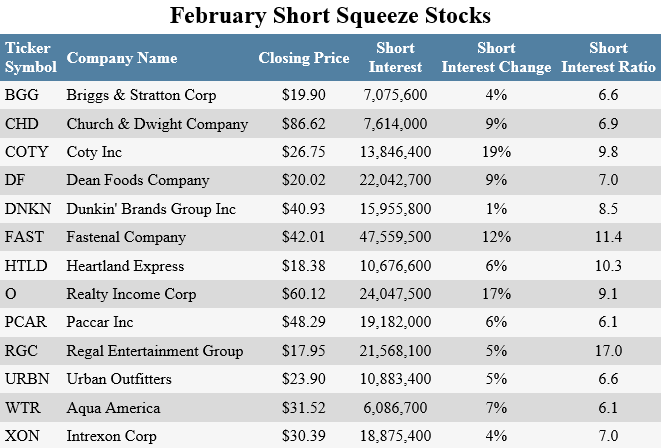This screenshot has height=448, width=661.
Task: Select Realty Income closing price $60.12
Action: pyautogui.click(x=304, y=294)
